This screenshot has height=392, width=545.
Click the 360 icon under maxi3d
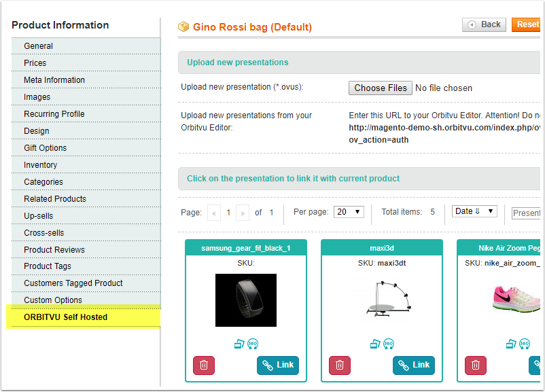pyautogui.click(x=389, y=344)
